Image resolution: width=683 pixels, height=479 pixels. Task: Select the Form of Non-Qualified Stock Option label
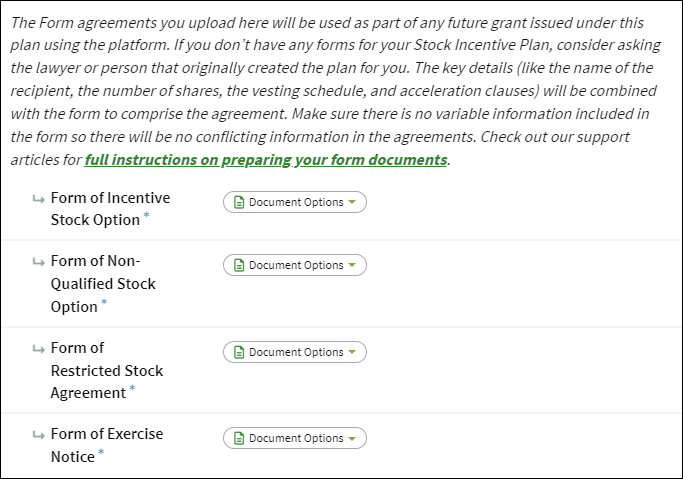click(x=103, y=284)
